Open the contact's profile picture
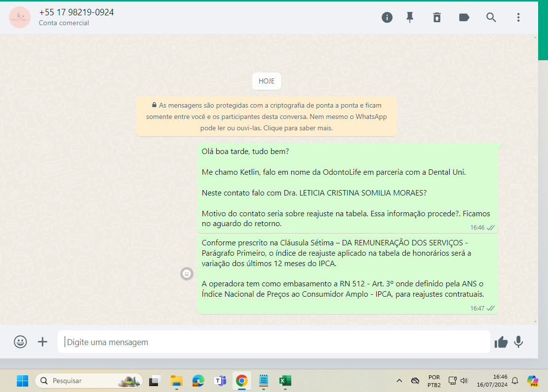The height and width of the screenshot is (392, 548). coord(20,17)
